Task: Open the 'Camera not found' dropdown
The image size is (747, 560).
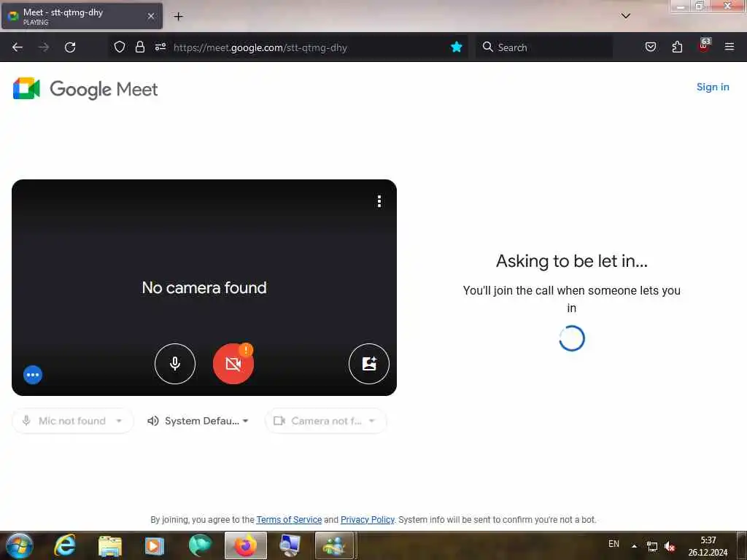Action: (x=326, y=421)
